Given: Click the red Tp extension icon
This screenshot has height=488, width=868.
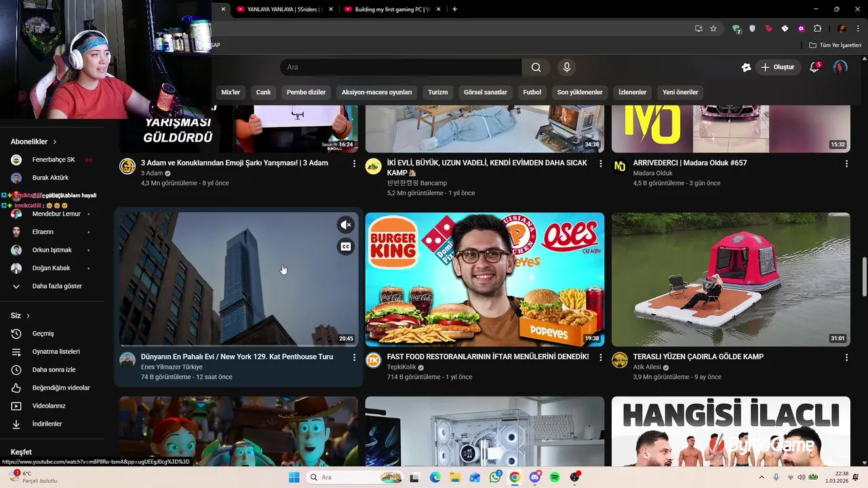Looking at the screenshot, I should click(768, 28).
